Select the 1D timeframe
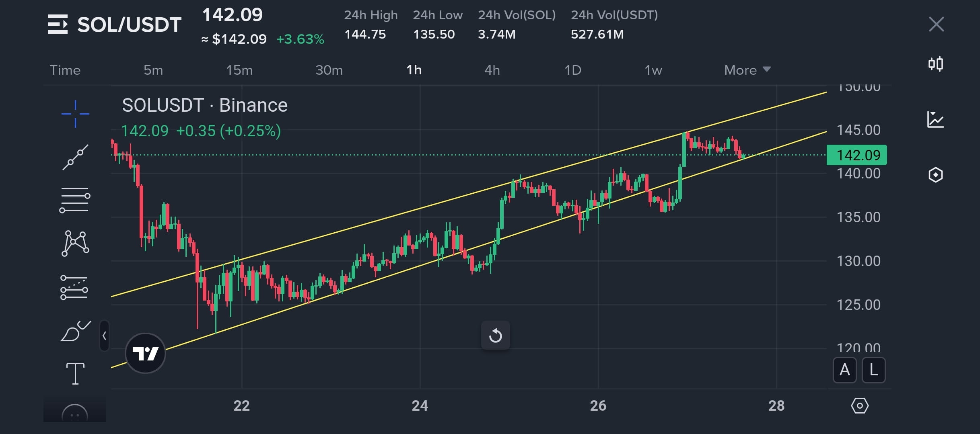The height and width of the screenshot is (434, 980). coord(573,70)
